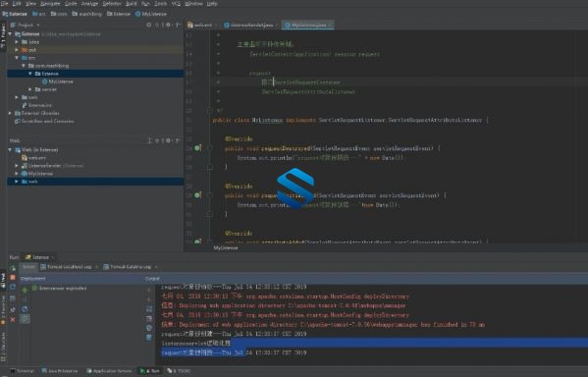Click the scroll-from-source target icon in Project panel
588x377 pixels.
coord(149,25)
